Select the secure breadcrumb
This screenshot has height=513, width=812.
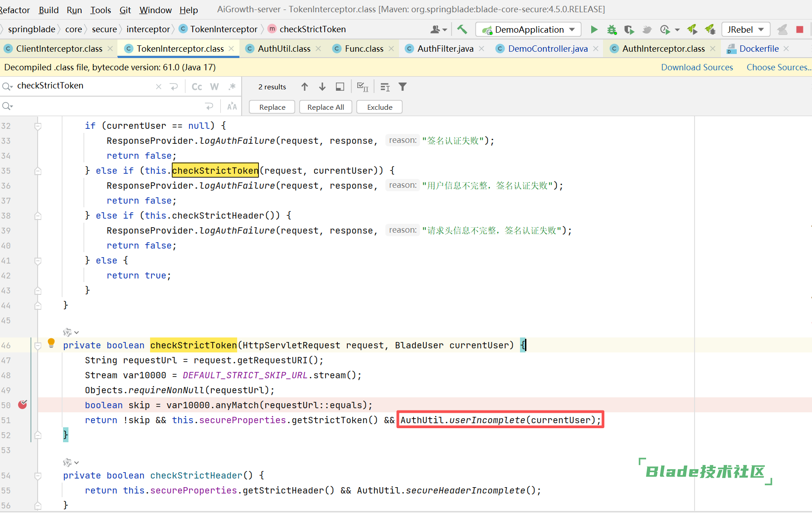(x=104, y=29)
